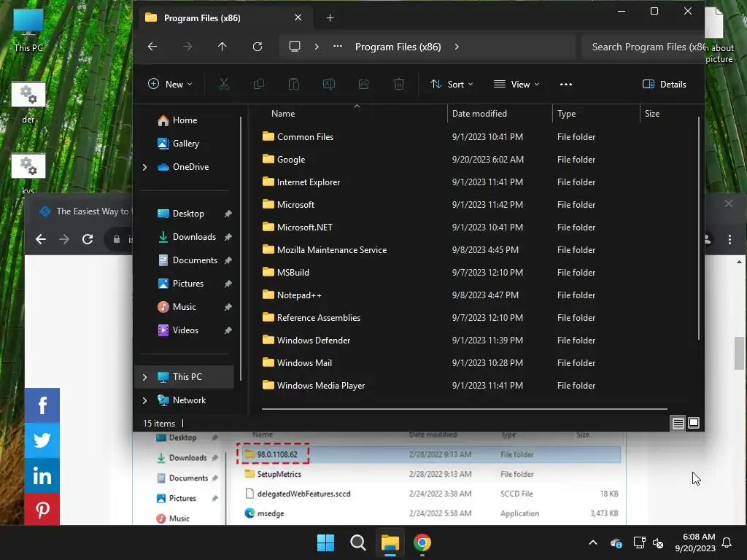Open the Sort dropdown

(x=452, y=85)
